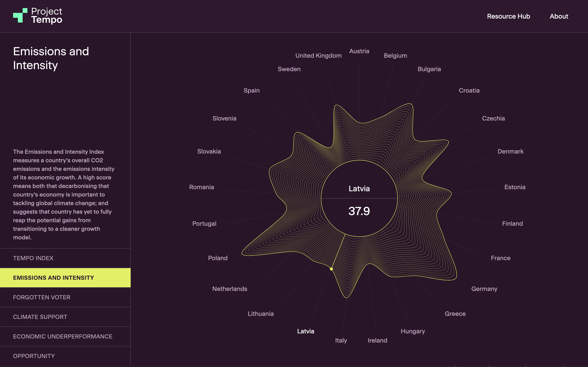
Task: Select Bulgaria on the radar chart
Action: coord(429,69)
